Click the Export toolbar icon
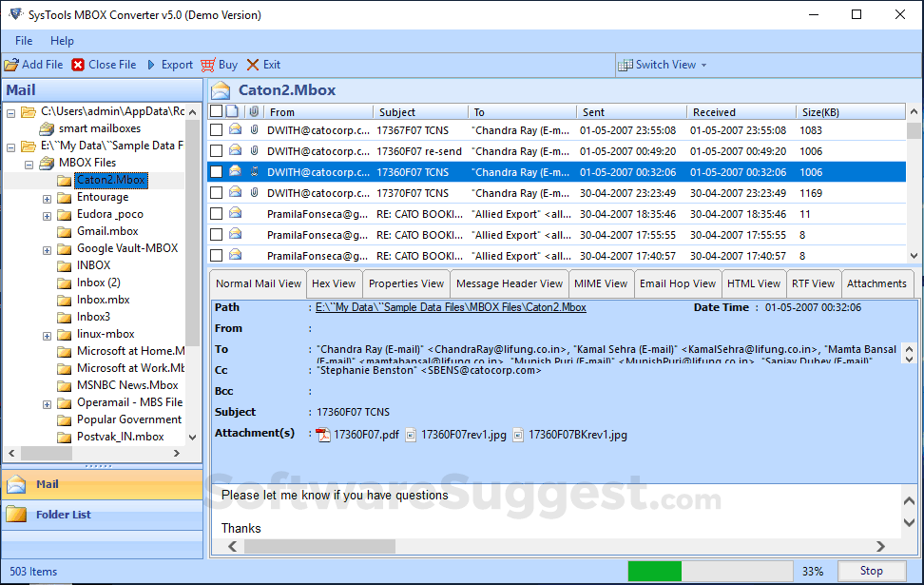The width and height of the screenshot is (924, 585). [151, 65]
